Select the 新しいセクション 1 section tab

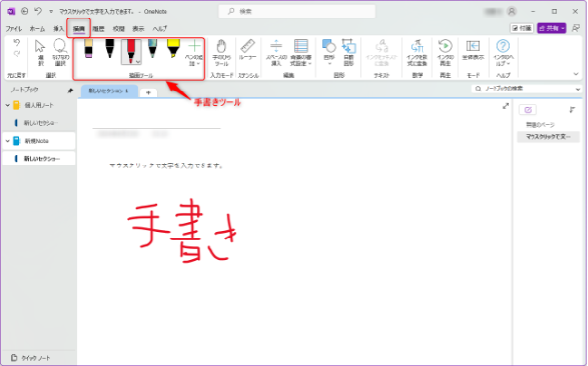click(109, 91)
